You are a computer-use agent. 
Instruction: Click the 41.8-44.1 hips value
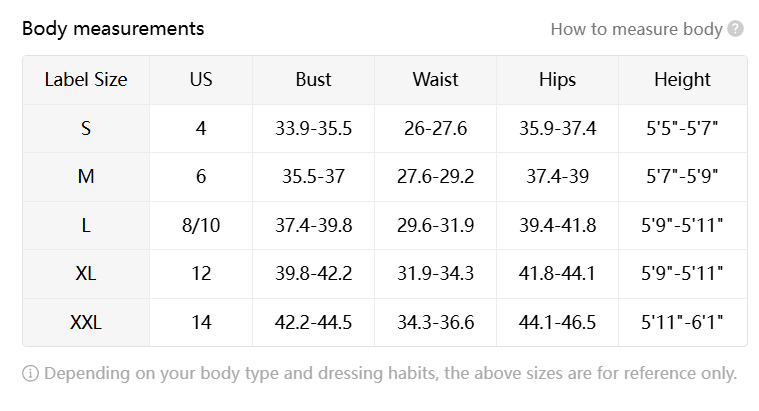click(557, 274)
